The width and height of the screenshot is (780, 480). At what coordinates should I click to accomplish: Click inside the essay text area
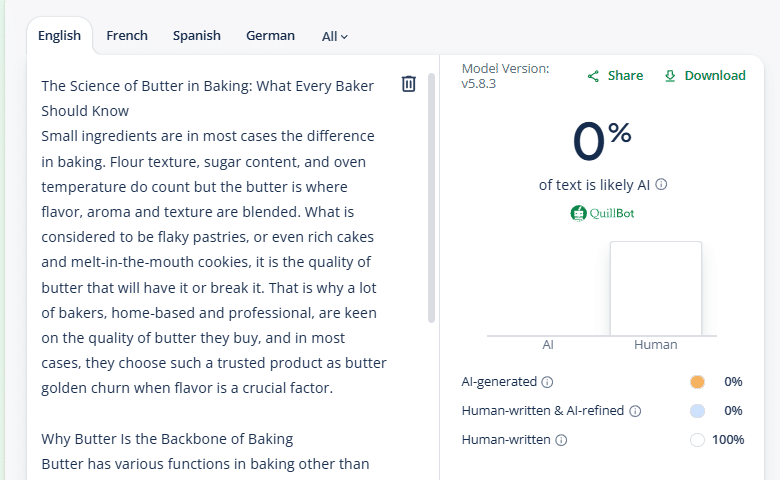point(210,250)
